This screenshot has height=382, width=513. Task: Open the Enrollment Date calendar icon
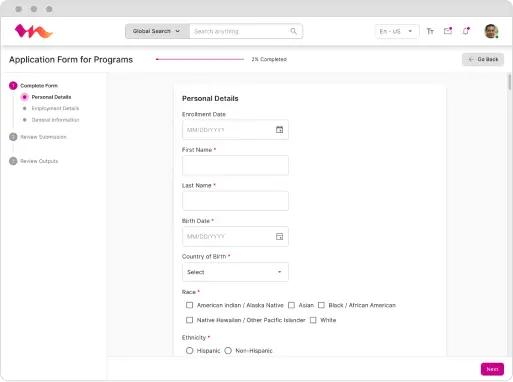(279, 130)
